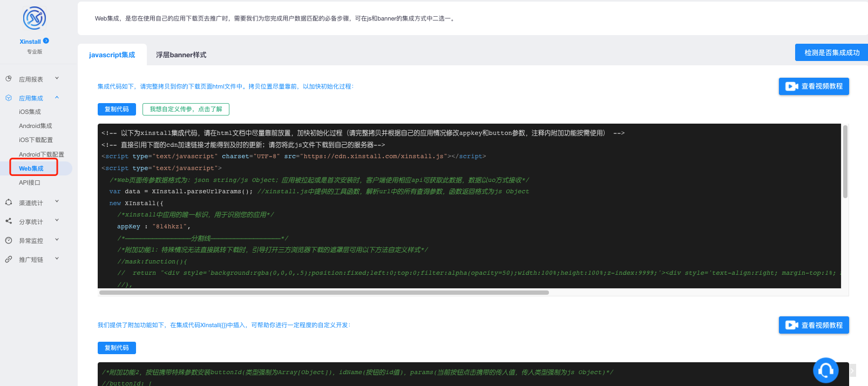Expand the 异常监控 menu chevron
868x386 pixels.
pos(57,240)
